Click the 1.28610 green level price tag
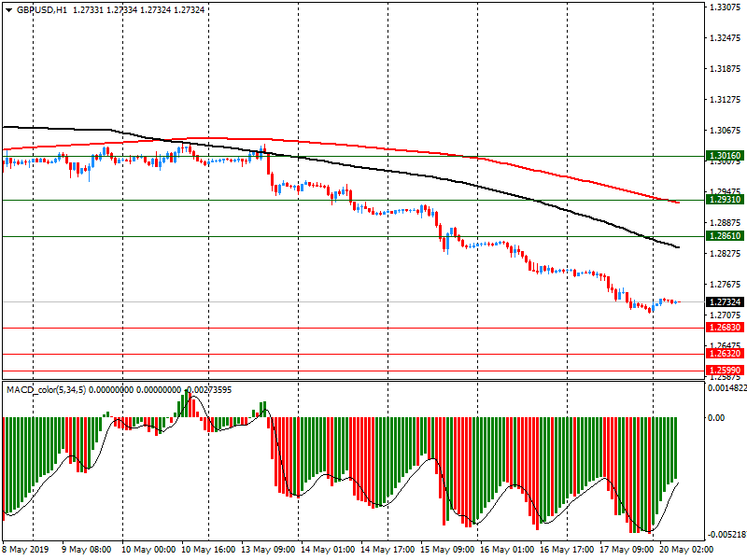The image size is (747, 560). pos(725,237)
